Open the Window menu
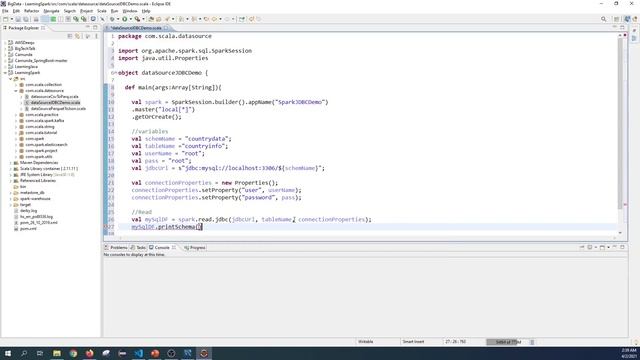The height and width of the screenshot is (360, 640). click(x=130, y=11)
